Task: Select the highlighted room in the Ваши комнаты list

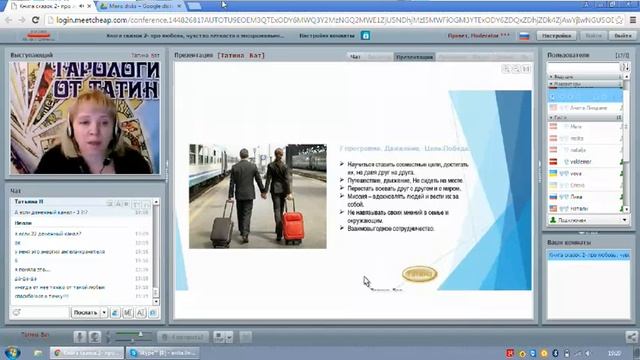Action: (589, 255)
